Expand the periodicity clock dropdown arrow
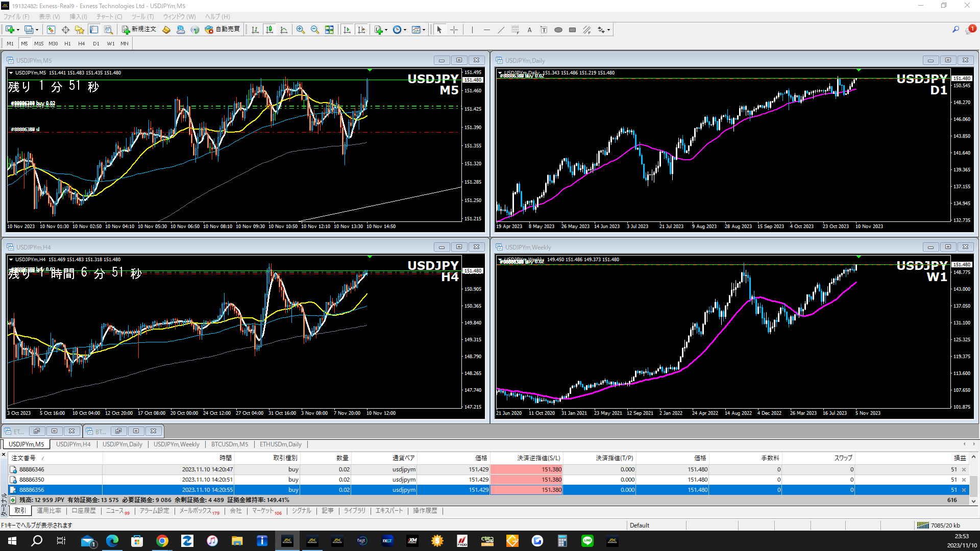 pyautogui.click(x=405, y=30)
